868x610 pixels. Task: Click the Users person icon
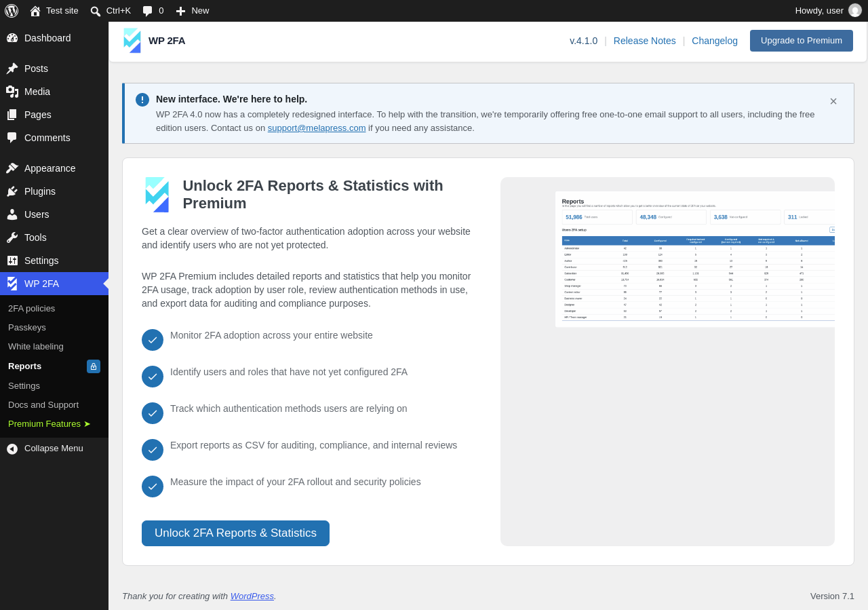[12, 214]
